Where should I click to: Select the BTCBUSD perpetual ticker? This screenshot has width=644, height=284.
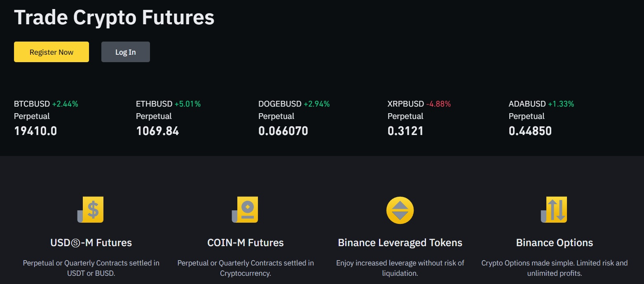click(46, 117)
